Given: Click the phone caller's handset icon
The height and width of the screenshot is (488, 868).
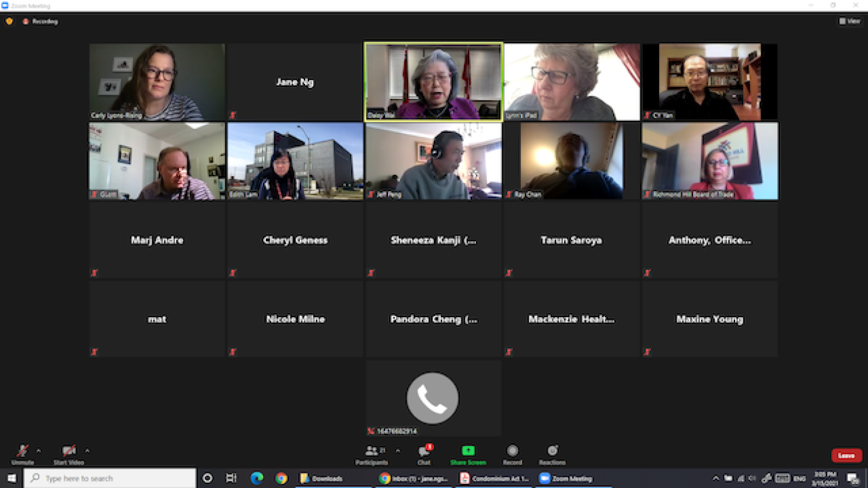Looking at the screenshot, I should (433, 398).
